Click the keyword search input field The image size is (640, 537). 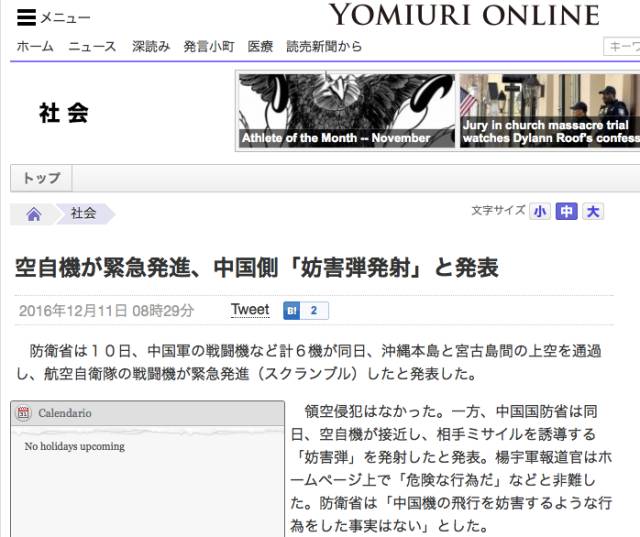tap(621, 47)
